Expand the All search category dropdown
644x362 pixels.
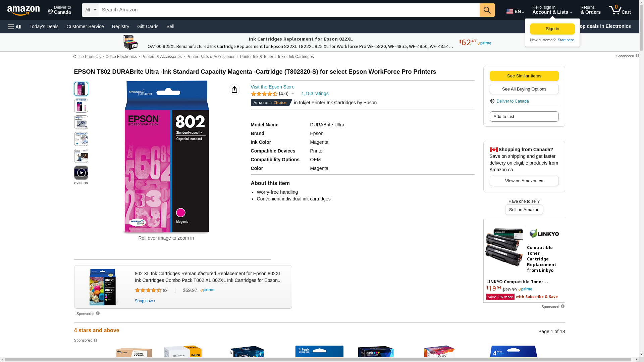click(91, 10)
